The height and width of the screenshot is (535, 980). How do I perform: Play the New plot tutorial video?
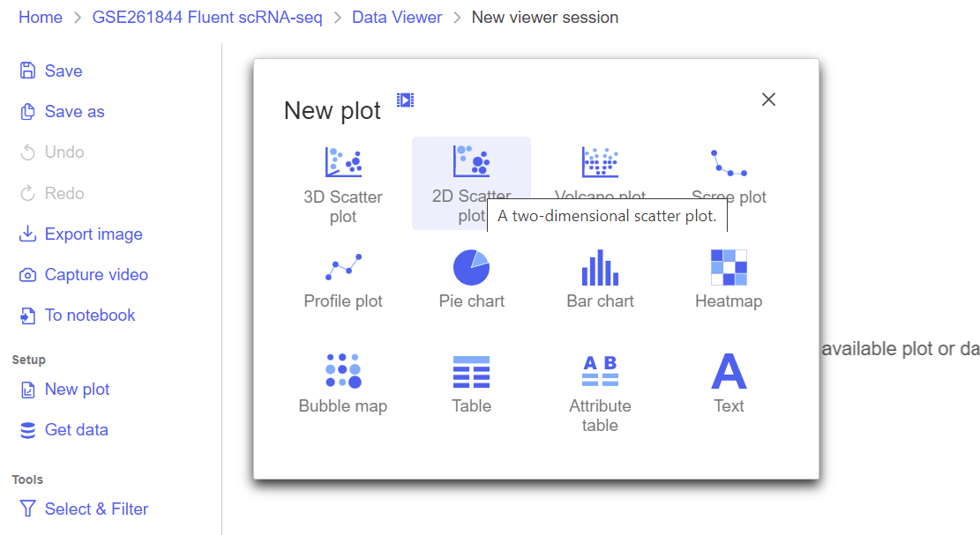405,100
